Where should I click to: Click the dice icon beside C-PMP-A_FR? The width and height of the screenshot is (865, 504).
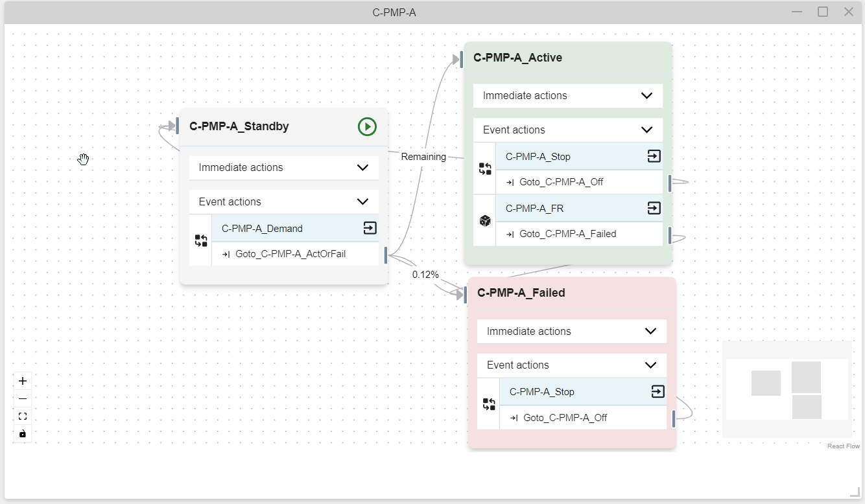[x=485, y=221]
